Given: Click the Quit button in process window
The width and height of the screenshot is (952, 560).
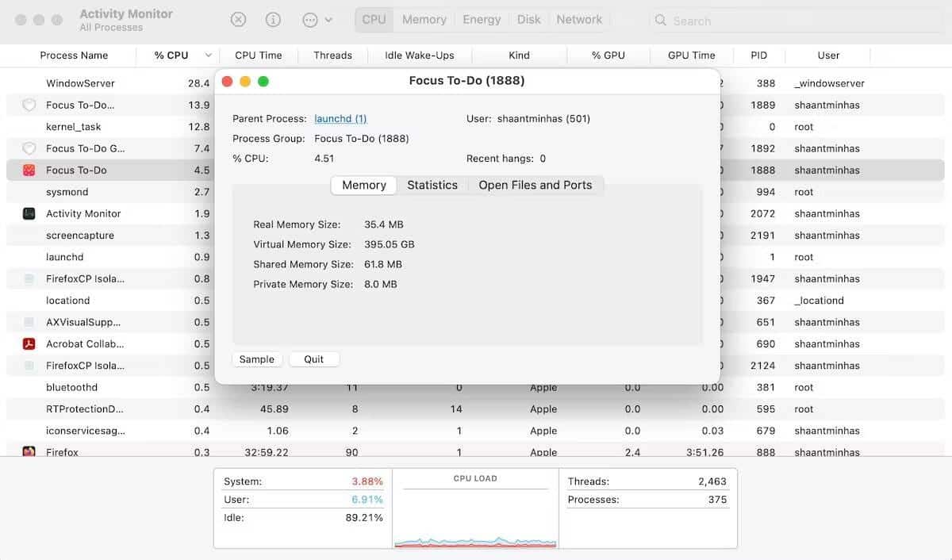Looking at the screenshot, I should tap(314, 359).
